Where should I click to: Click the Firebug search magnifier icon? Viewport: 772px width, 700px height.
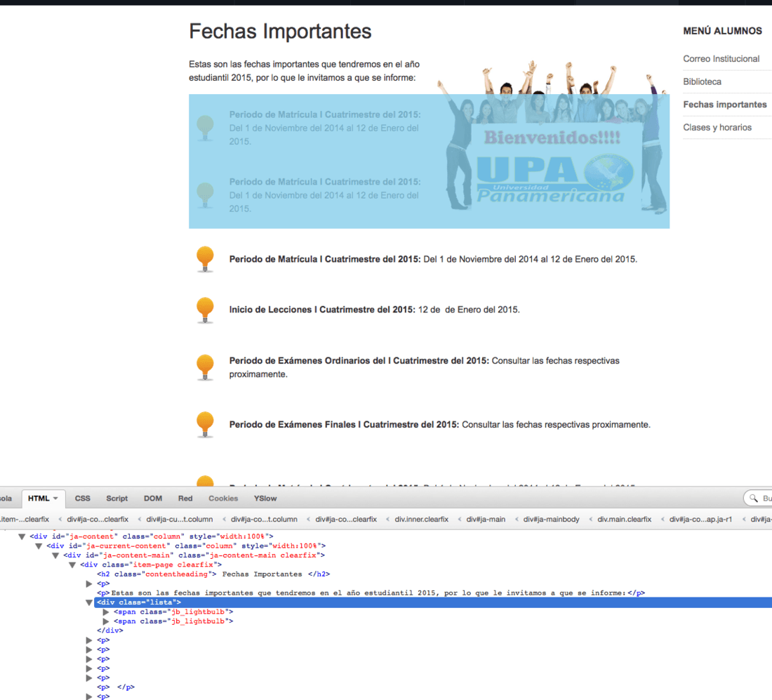coord(753,498)
